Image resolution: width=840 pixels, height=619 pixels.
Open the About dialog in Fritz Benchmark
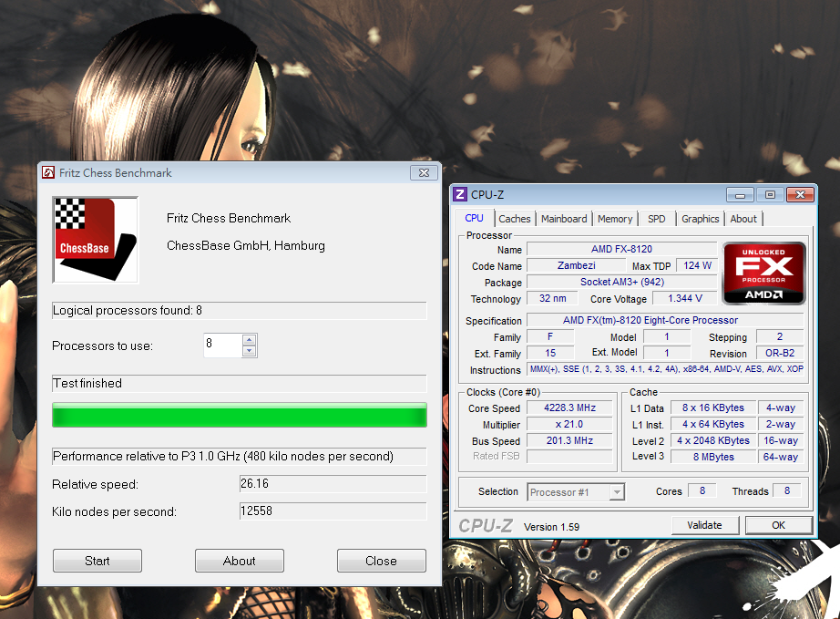pyautogui.click(x=239, y=561)
